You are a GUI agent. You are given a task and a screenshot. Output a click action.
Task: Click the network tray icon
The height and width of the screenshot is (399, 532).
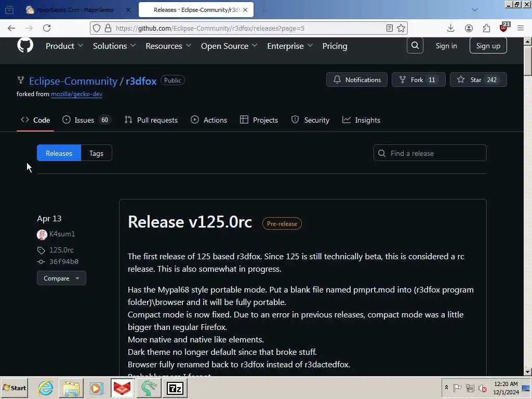tap(470, 388)
